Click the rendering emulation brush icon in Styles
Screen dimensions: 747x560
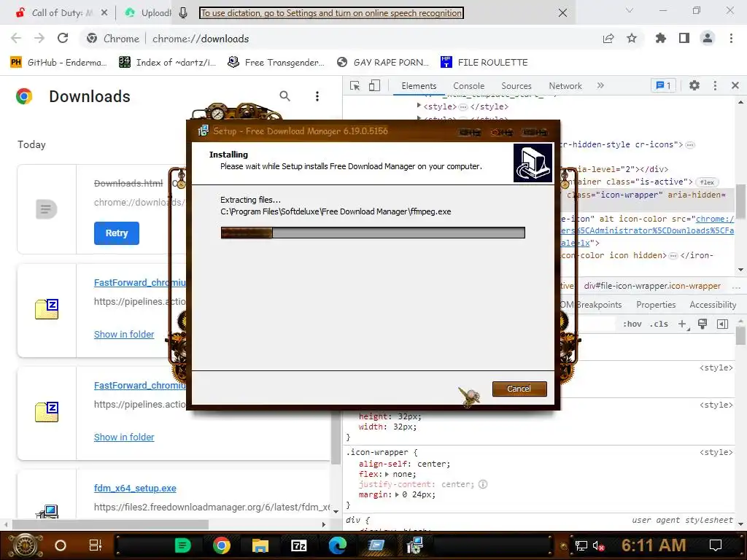pos(703,324)
